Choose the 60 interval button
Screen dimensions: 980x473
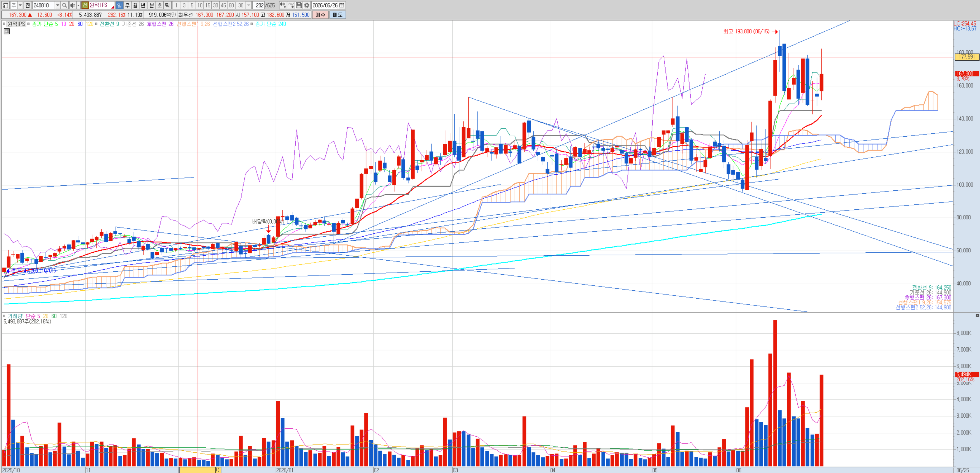click(x=231, y=5)
